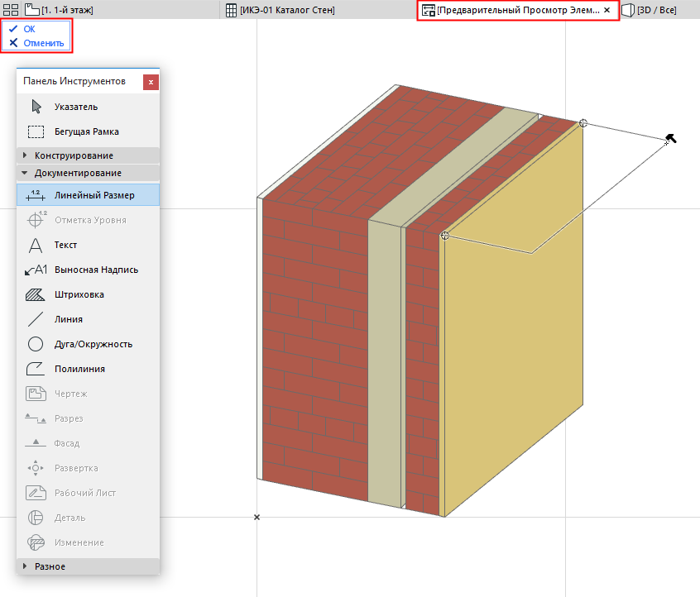Select the Бегущая Рамка marquee tool
This screenshot has width=700, height=597.
click(88, 131)
